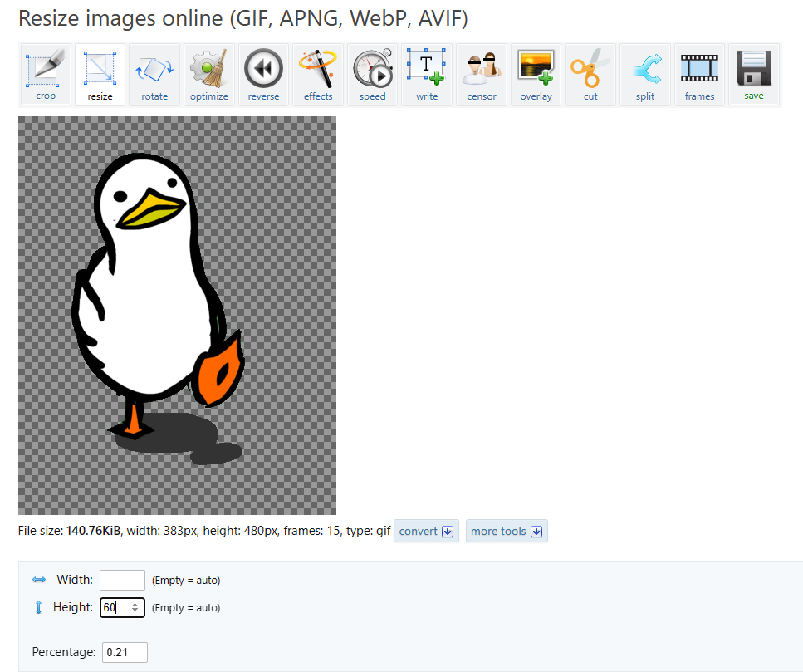The width and height of the screenshot is (803, 672).
Task: Expand the more tools dropdown
Action: point(507,531)
